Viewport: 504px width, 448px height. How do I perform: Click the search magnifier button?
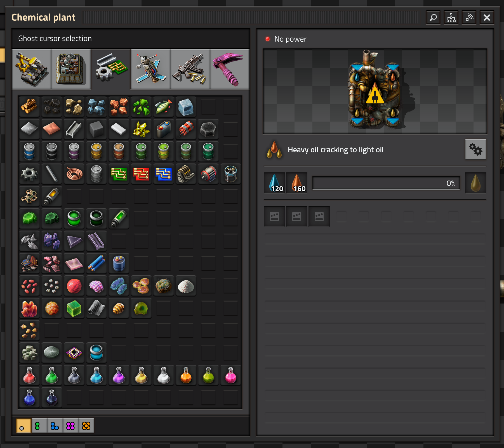pyautogui.click(x=433, y=18)
